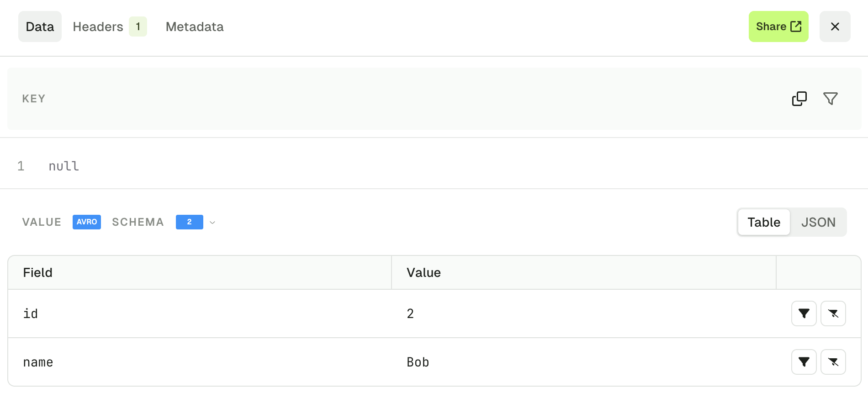Click the AVRO format badge
This screenshot has width=868, height=393.
87,222
